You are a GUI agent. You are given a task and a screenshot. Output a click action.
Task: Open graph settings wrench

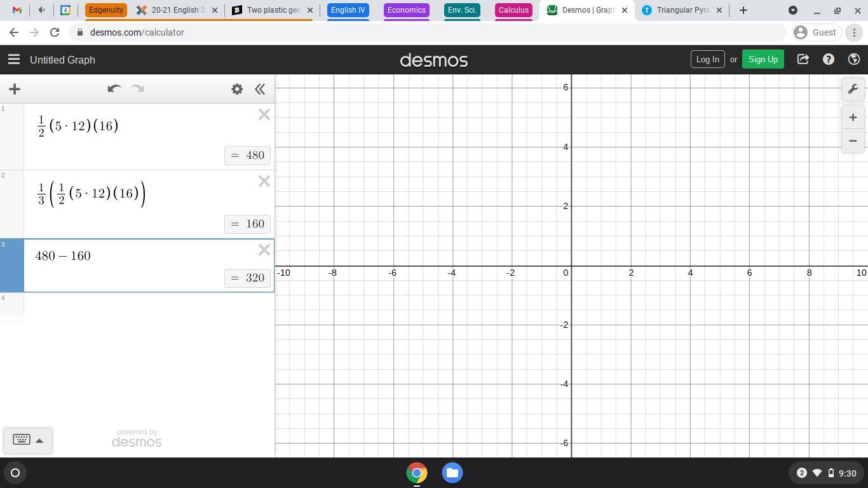tap(853, 89)
